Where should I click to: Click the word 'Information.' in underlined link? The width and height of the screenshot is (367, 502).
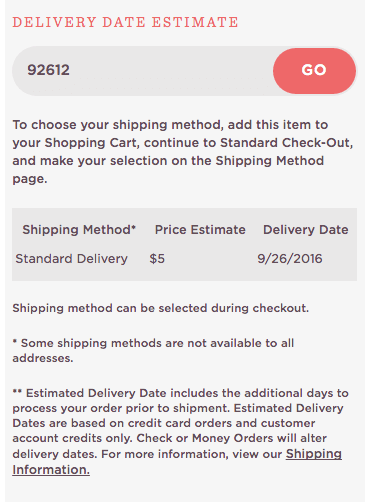point(51,470)
